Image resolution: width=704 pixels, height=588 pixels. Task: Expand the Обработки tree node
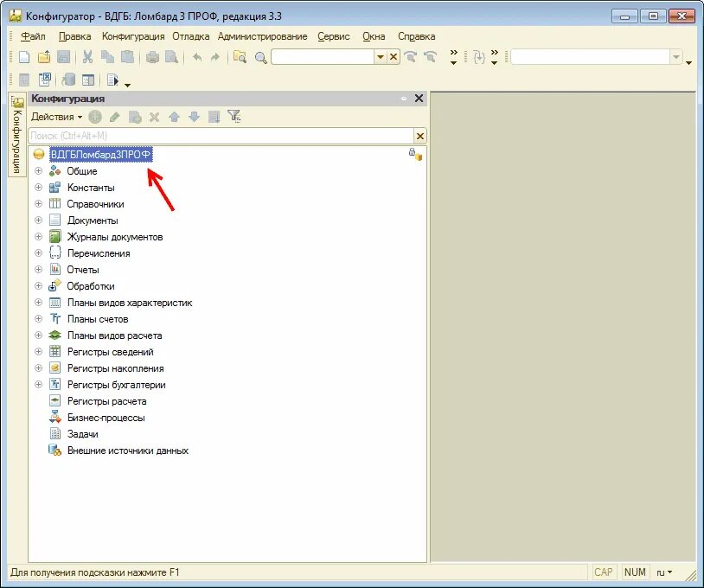39,286
